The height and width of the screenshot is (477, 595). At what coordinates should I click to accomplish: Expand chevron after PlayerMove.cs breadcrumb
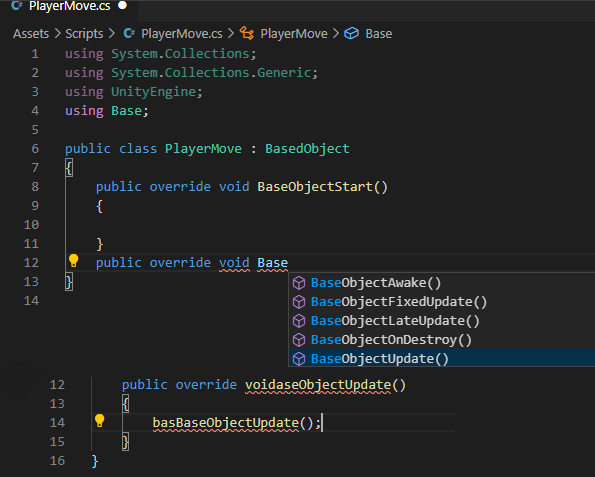231,34
